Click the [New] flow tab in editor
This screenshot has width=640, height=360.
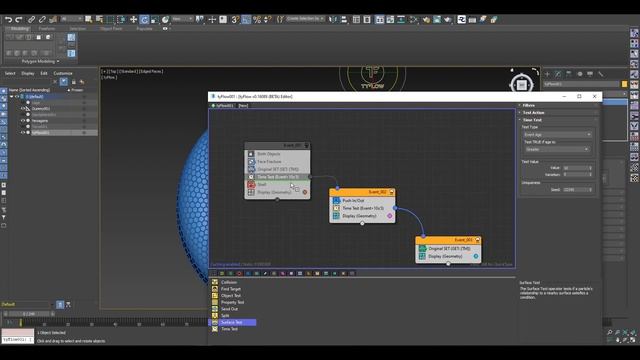pos(243,106)
